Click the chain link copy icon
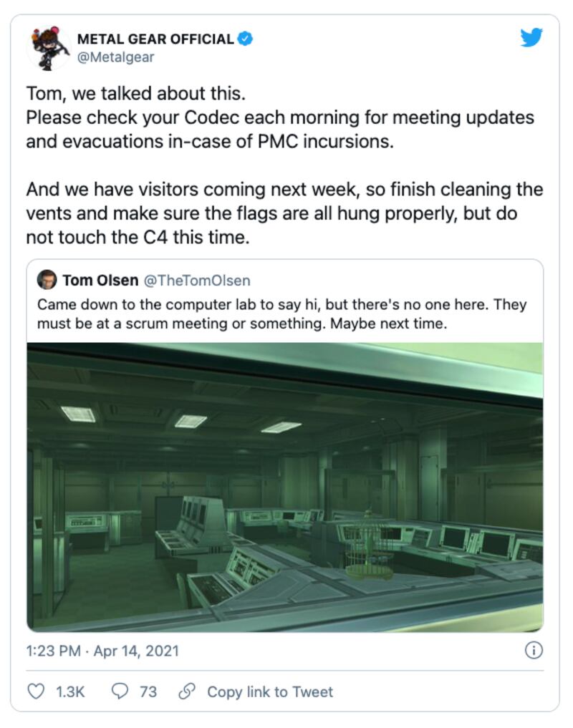573x728 pixels. 187,691
